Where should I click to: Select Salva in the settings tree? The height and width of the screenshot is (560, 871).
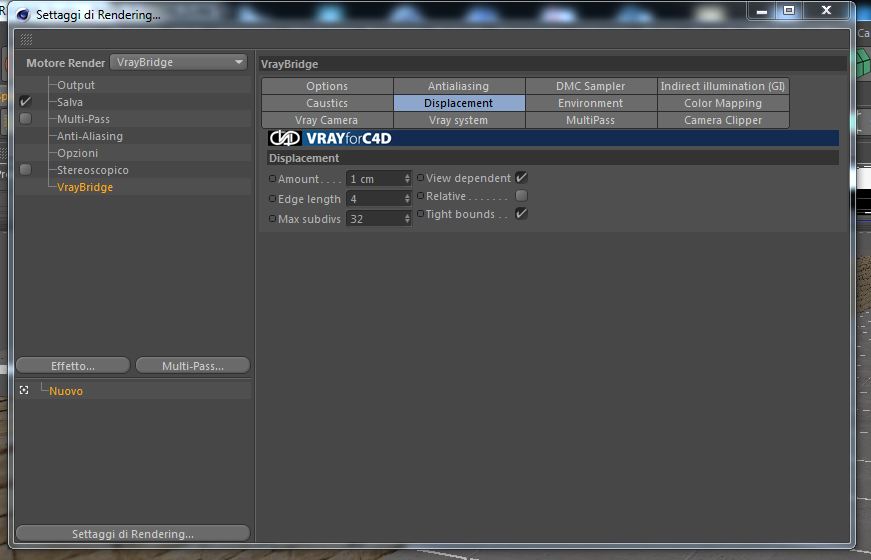tap(70, 102)
